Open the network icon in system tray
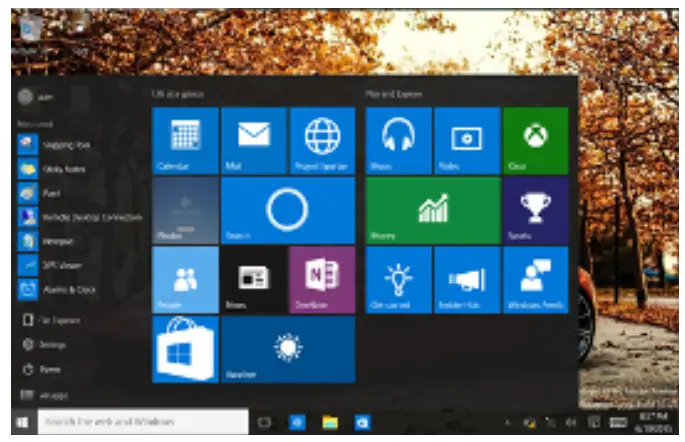The image size is (685, 442). point(550,422)
